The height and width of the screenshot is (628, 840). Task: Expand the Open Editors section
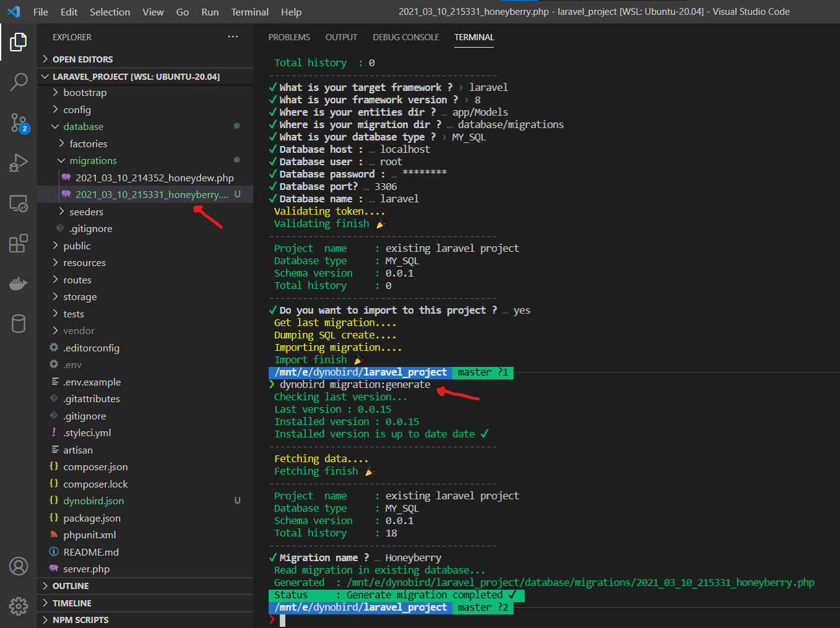[145, 59]
